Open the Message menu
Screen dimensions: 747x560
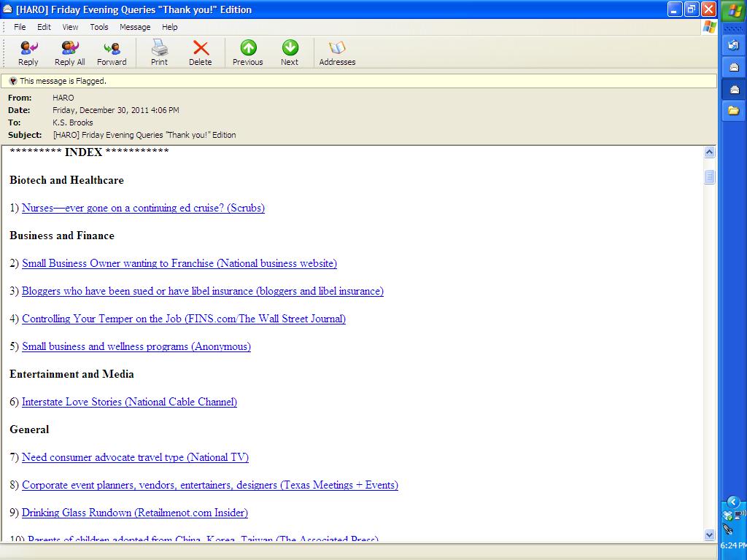[x=135, y=27]
